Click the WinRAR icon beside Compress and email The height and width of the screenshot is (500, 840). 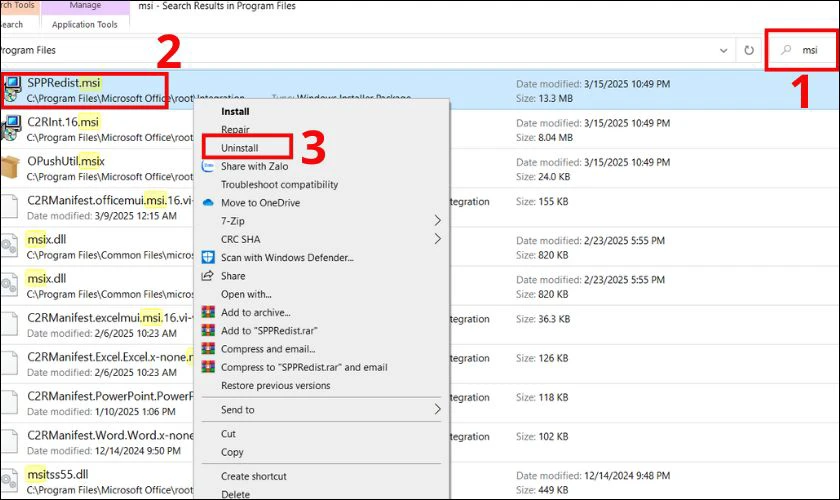(208, 348)
